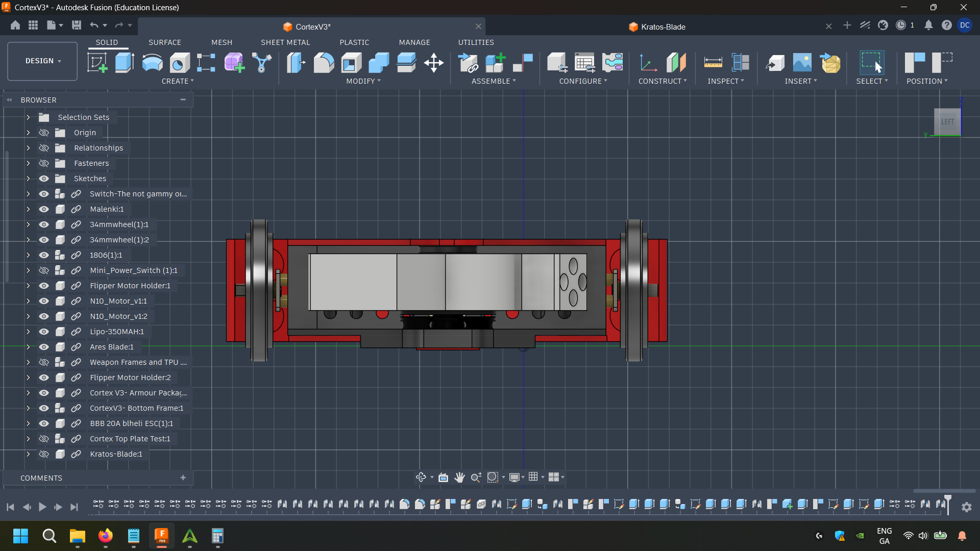Select the Revolve tool

(152, 63)
